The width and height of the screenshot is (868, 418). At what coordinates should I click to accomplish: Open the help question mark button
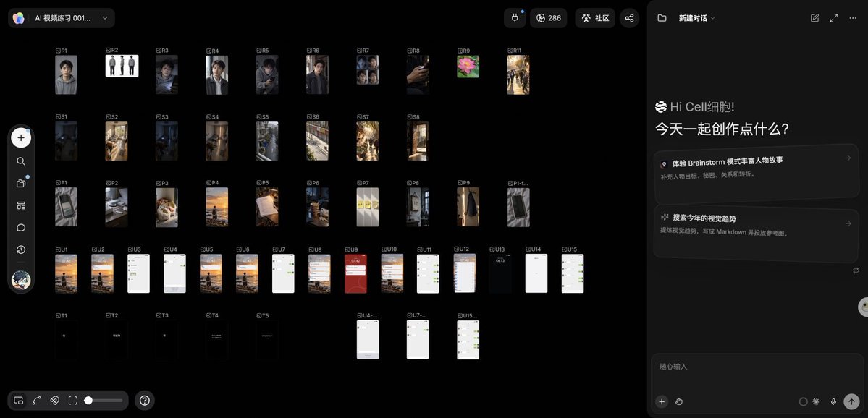[145, 401]
